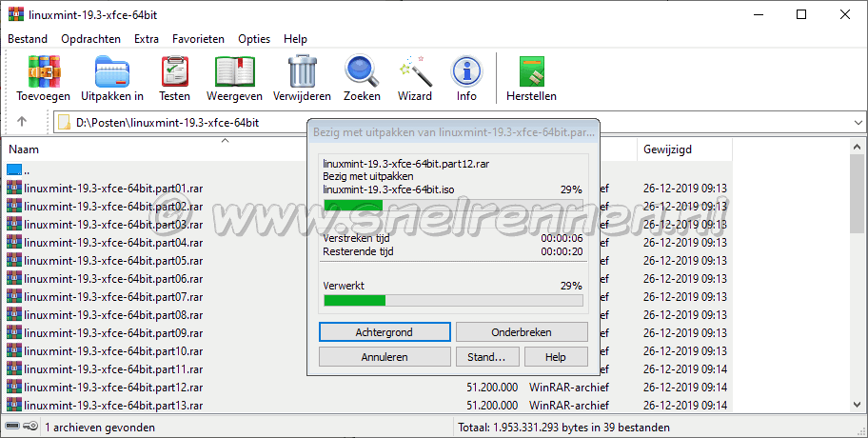Open the Bestand menu

(x=28, y=39)
